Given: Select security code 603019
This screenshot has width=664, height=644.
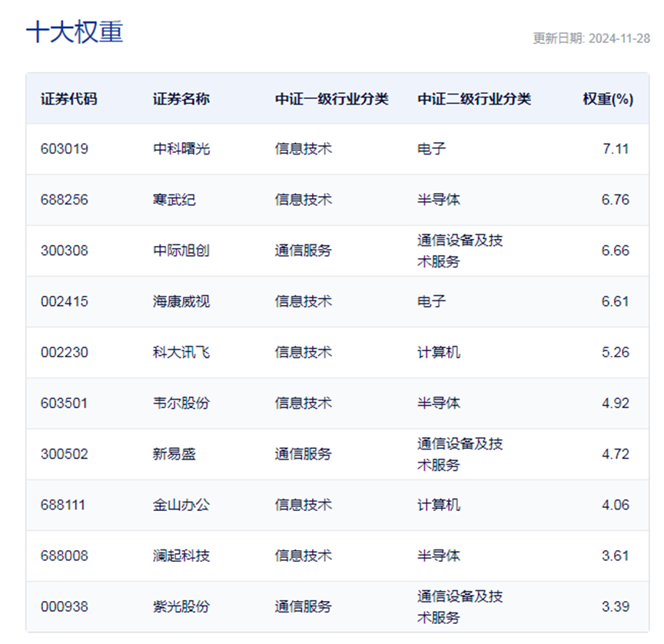Looking at the screenshot, I should click(x=65, y=149).
